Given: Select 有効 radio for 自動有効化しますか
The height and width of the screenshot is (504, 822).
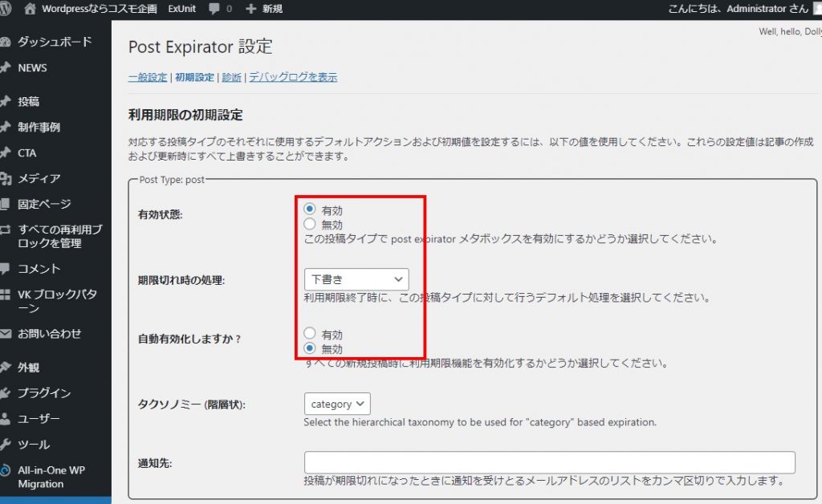Looking at the screenshot, I should (310, 334).
